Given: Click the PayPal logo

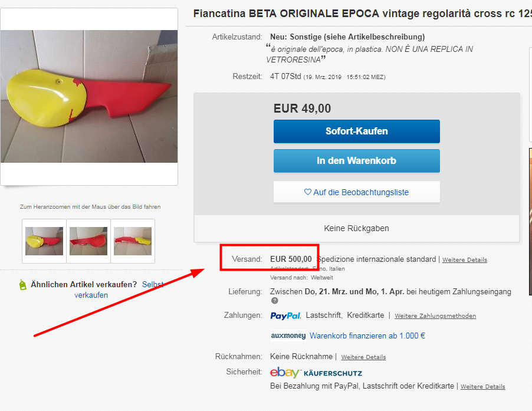Looking at the screenshot, I should (x=285, y=316).
